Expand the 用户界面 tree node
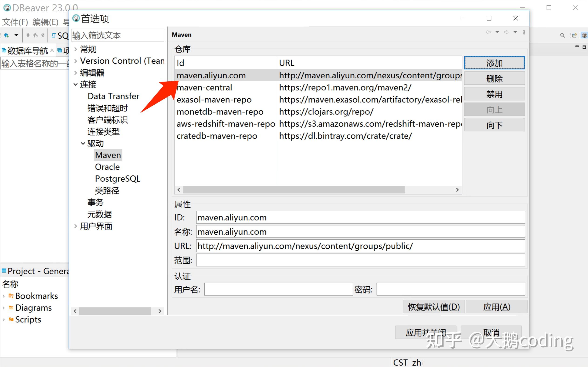 tap(75, 226)
